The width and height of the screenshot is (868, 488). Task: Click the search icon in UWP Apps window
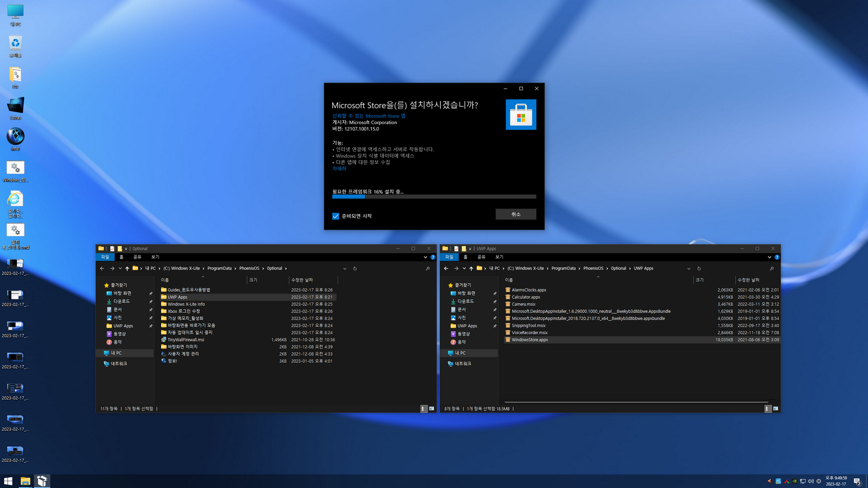click(x=771, y=269)
